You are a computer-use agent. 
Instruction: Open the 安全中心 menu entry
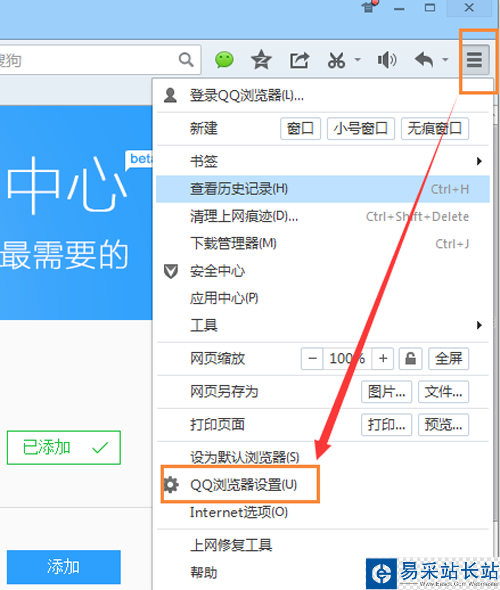coord(323,271)
